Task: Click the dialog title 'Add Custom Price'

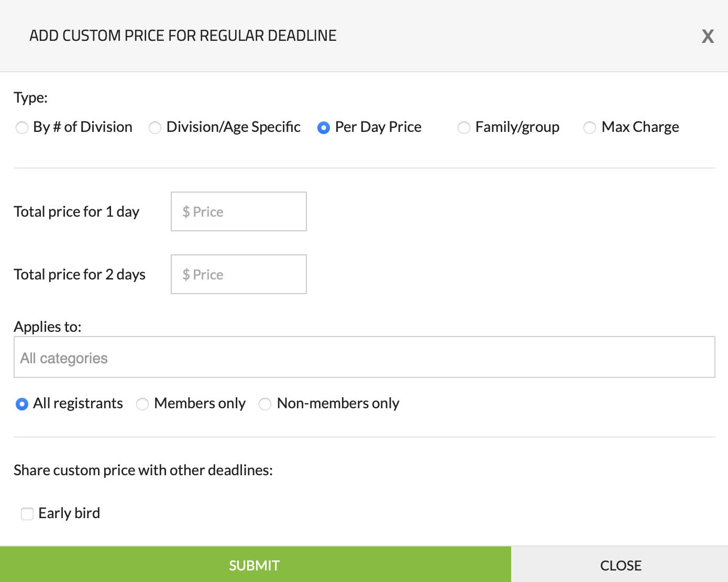Action: [x=183, y=36]
